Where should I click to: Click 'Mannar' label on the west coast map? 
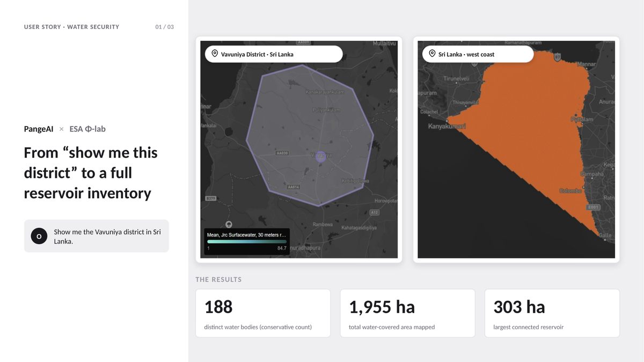point(587,64)
